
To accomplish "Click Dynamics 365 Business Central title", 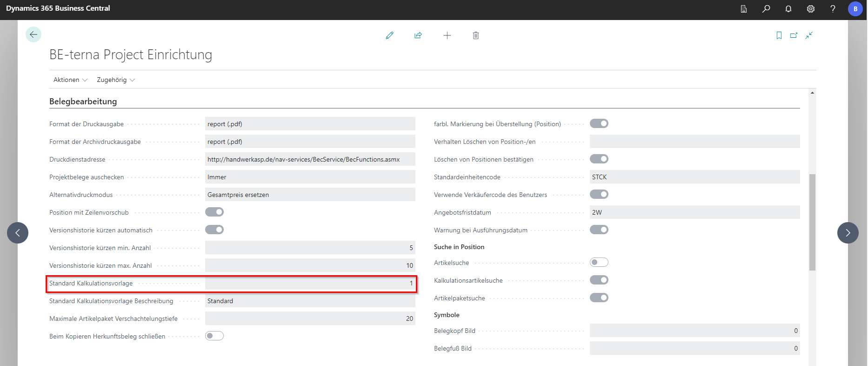I will tap(58, 8).
